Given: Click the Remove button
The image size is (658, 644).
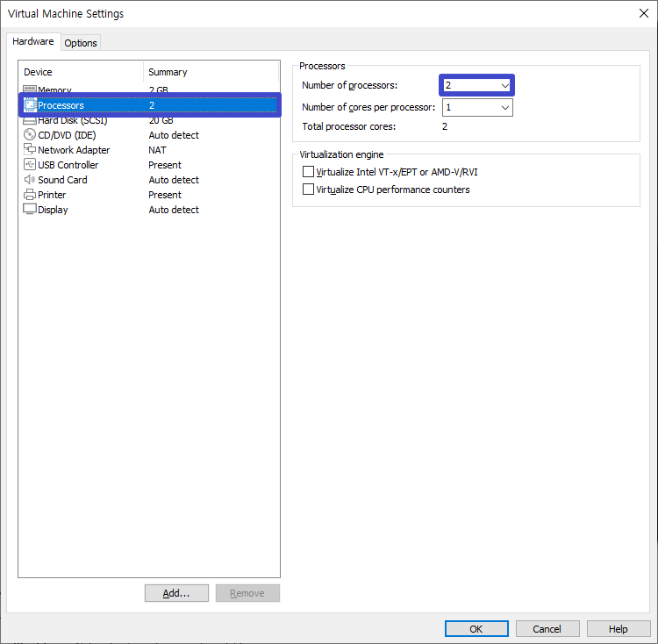Looking at the screenshot, I should tap(247, 593).
